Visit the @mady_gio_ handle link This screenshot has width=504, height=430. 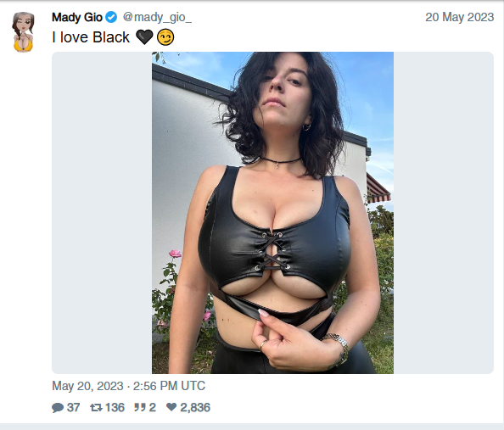(157, 17)
